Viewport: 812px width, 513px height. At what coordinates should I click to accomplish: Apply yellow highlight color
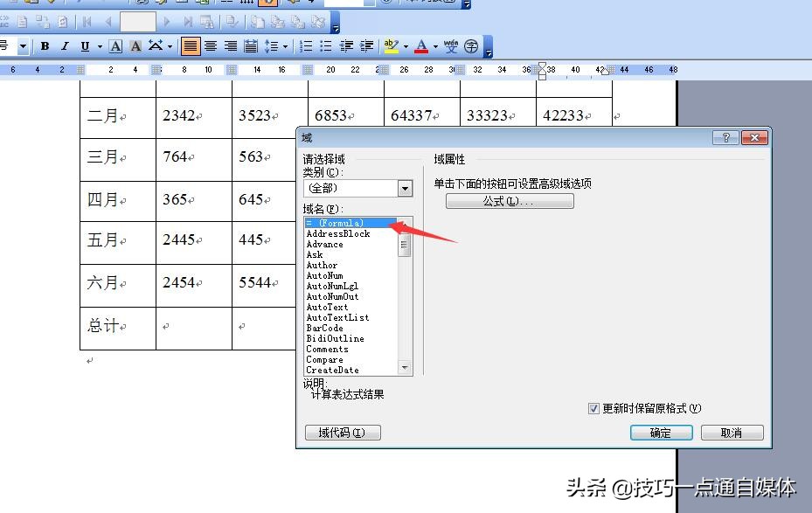click(x=392, y=46)
